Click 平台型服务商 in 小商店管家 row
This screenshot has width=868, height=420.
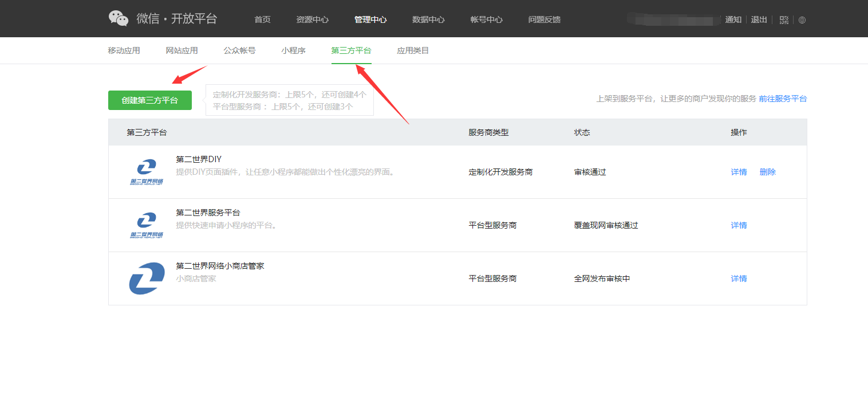[492, 278]
